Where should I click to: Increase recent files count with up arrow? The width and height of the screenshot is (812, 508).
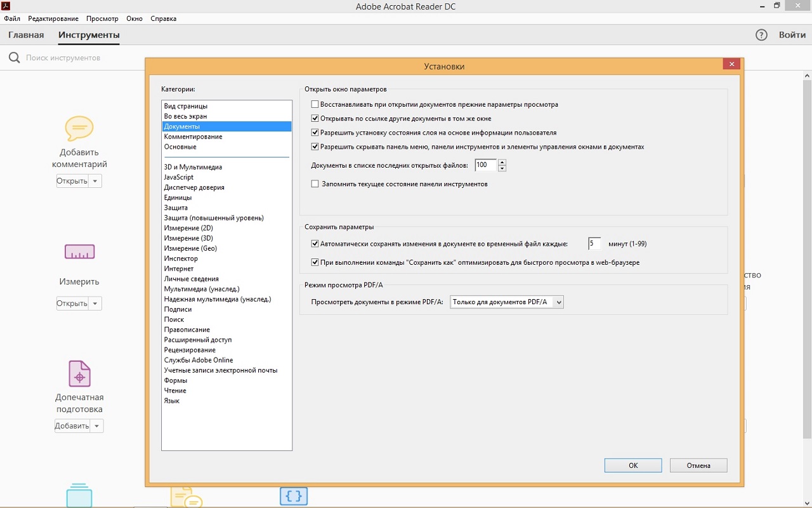point(502,163)
